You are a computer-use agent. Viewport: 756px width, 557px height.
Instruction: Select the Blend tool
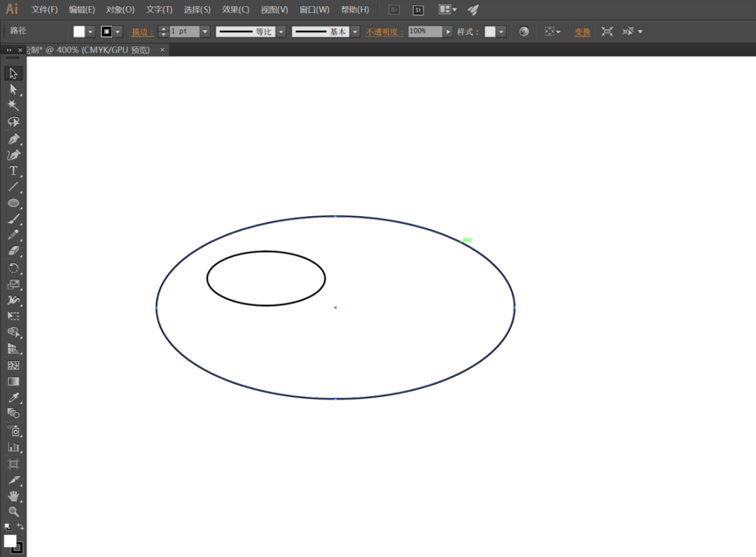click(x=13, y=414)
